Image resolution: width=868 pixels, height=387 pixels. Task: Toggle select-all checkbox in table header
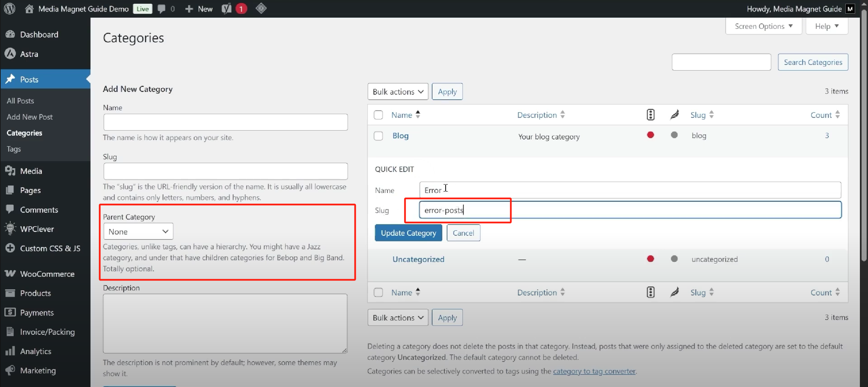point(378,115)
